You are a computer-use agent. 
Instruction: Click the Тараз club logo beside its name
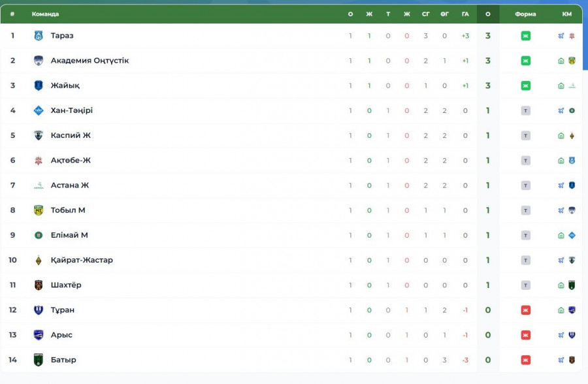point(38,36)
